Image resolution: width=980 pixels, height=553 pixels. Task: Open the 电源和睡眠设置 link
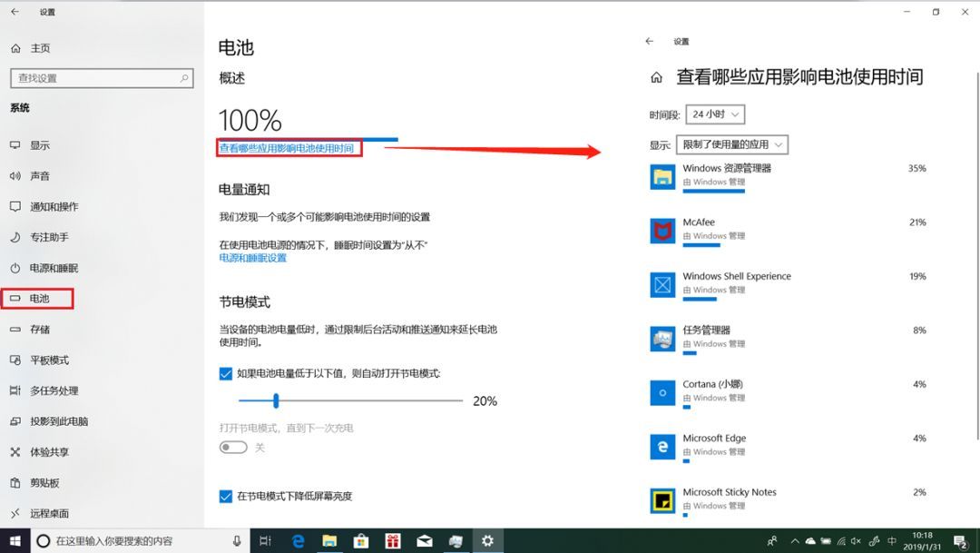pos(252,258)
